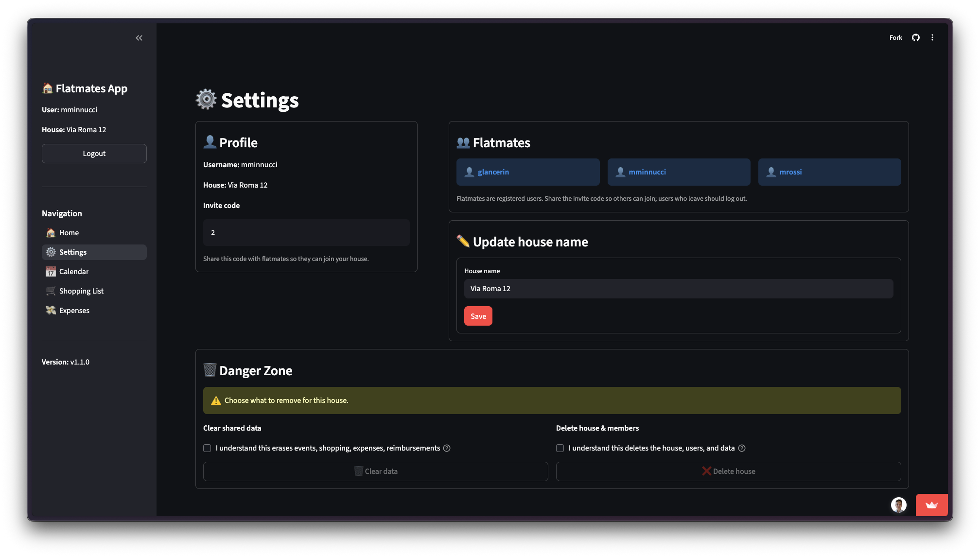
Task: Click the user avatar at bottom right
Action: tap(899, 505)
